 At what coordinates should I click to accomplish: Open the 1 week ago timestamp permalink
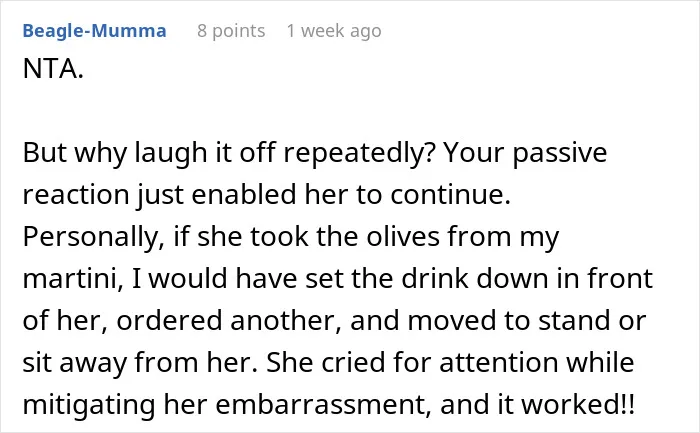pyautogui.click(x=334, y=31)
